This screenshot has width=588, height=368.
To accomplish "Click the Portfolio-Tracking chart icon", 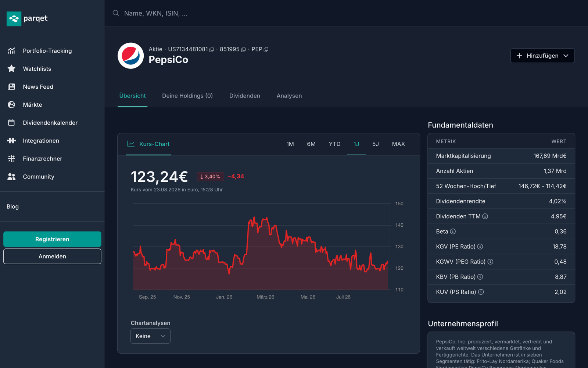I will [x=11, y=51].
